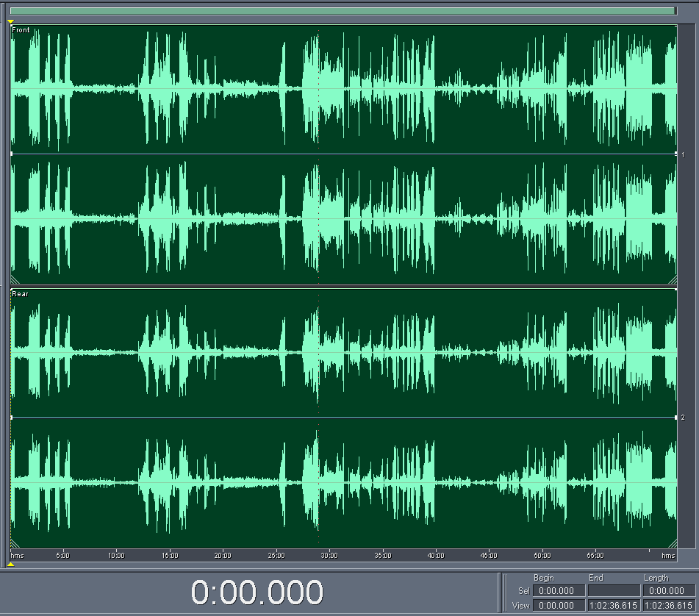The width and height of the screenshot is (699, 616).
Task: Click the bottom-right resize grip of the Front waveform
Action: pos(672,280)
